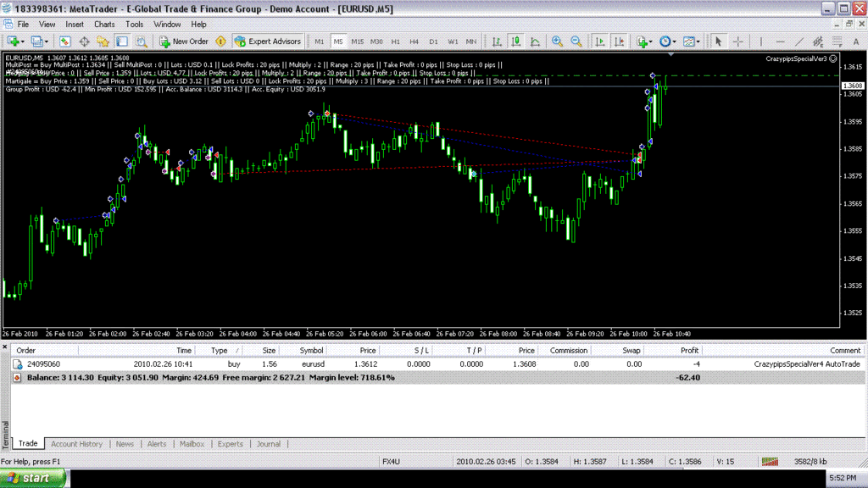This screenshot has height=488, width=868.
Task: Switch to the Alerts tab
Action: [x=157, y=444]
